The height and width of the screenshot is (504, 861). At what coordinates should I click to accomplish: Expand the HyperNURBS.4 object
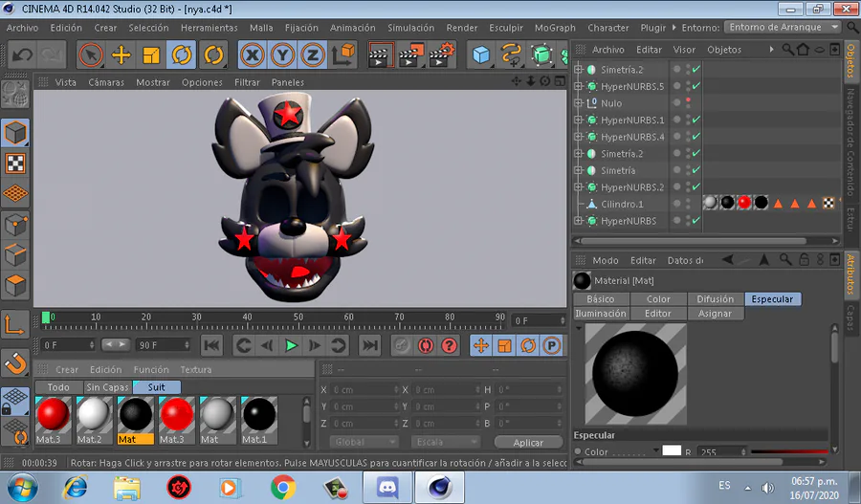point(578,137)
